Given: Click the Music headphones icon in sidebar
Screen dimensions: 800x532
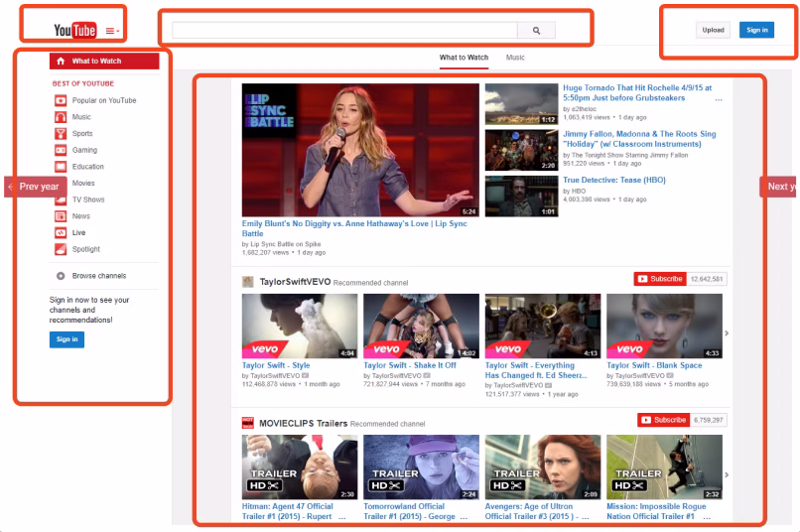Looking at the screenshot, I should 61,117.
